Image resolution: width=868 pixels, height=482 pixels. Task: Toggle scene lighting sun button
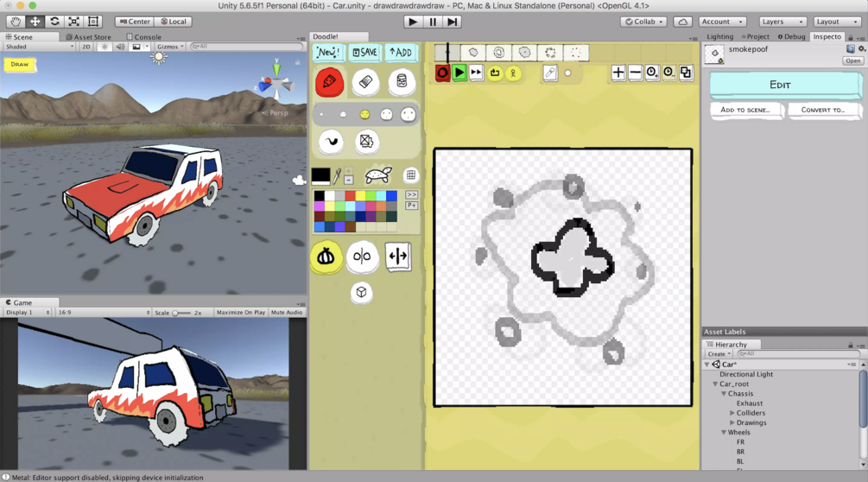click(105, 47)
